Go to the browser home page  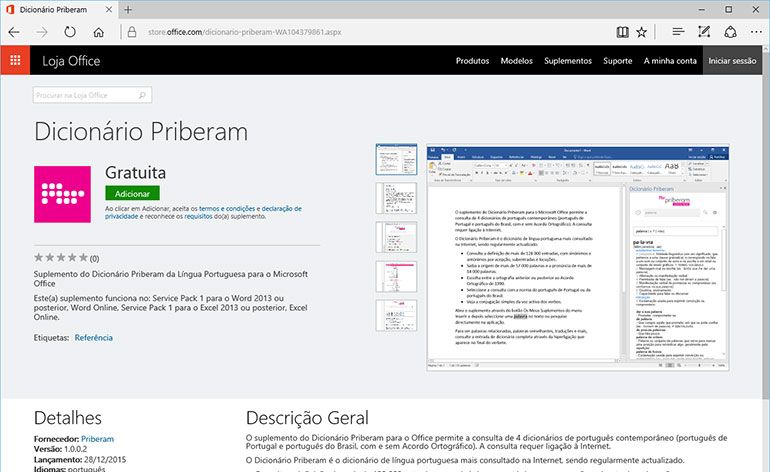[96, 32]
